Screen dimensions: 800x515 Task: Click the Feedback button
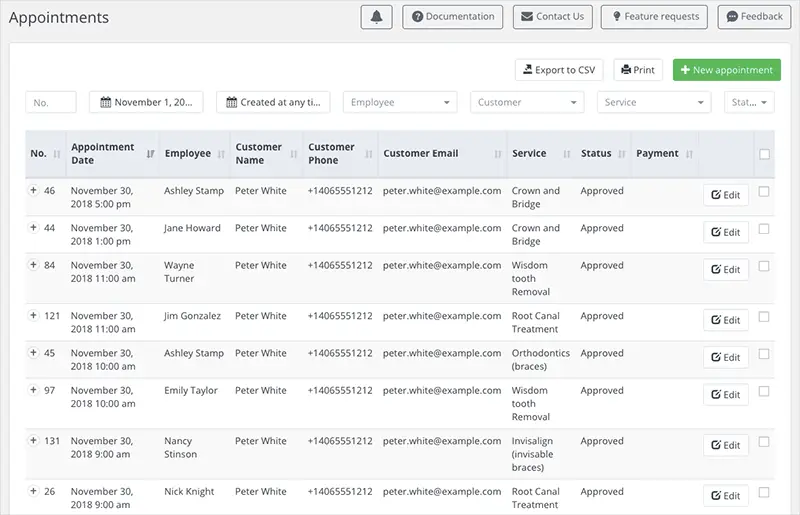tap(754, 17)
